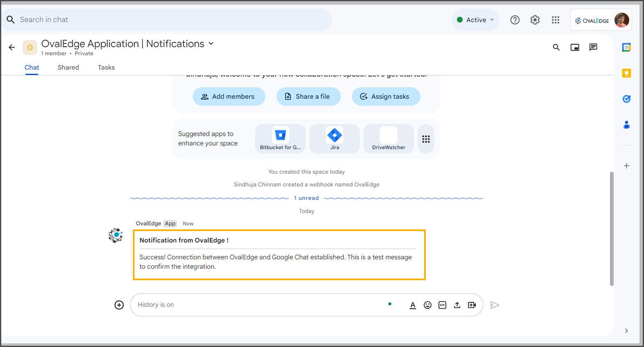Click the user profile avatar

621,20
